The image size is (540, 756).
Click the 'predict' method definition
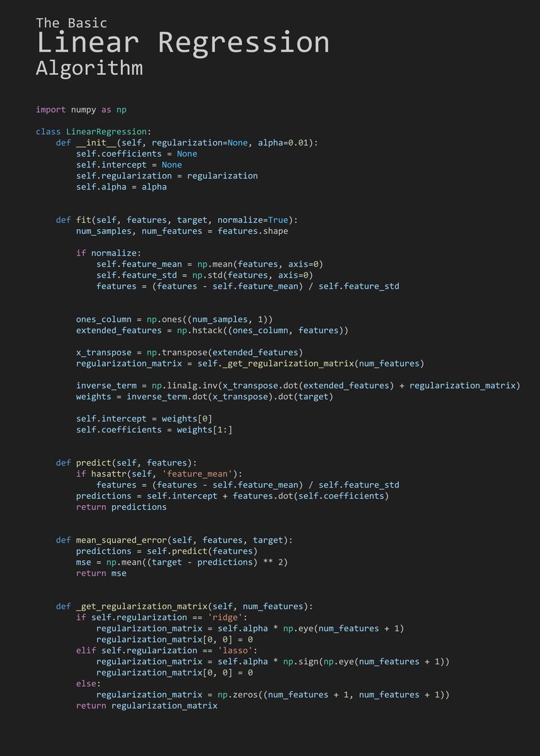point(127,462)
